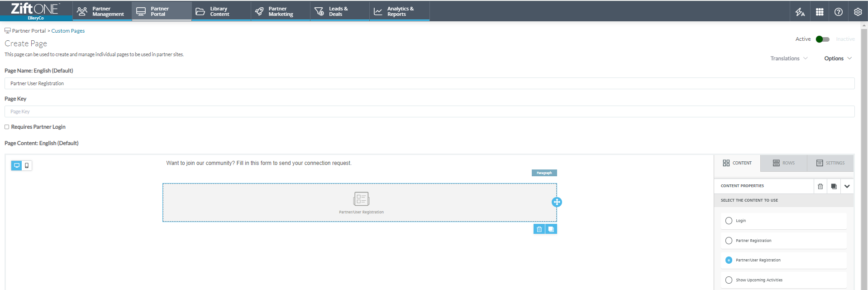Check Requires Partner Login checkbox
Screen dimensions: 868x290
click(7, 127)
